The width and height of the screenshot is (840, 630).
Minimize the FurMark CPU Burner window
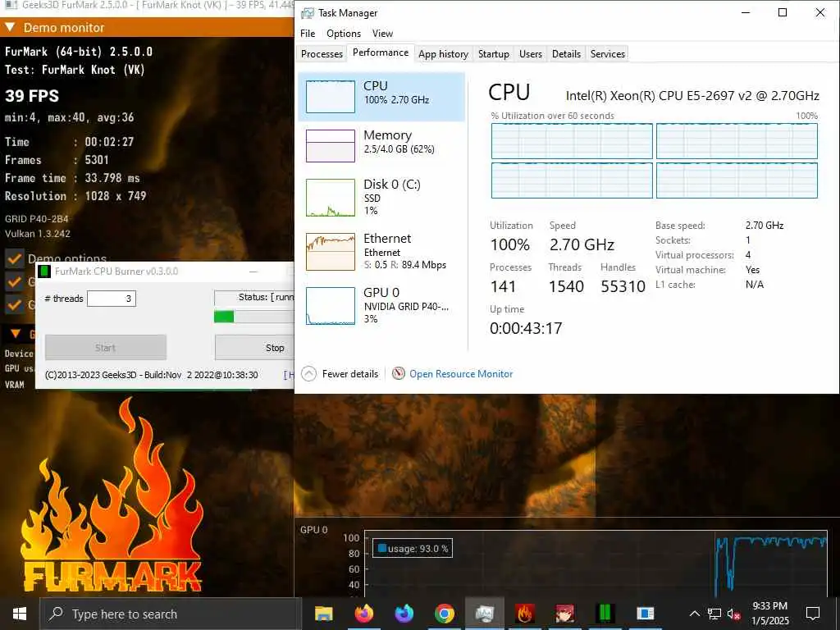(253, 271)
